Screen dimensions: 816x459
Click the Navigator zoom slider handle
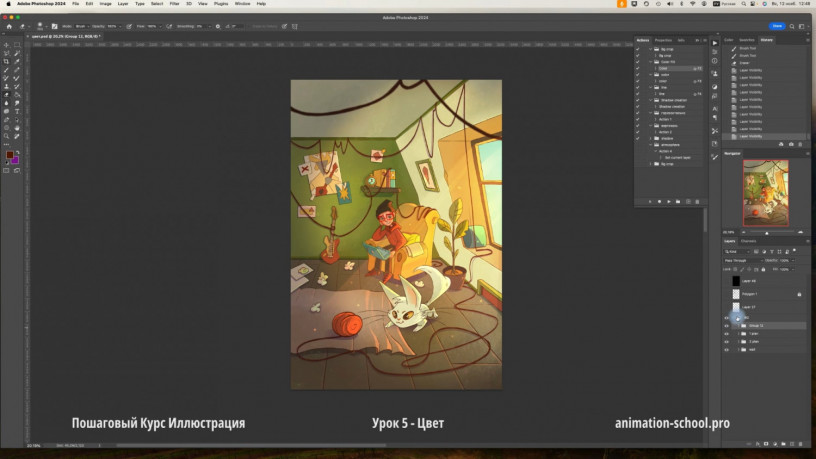point(767,233)
